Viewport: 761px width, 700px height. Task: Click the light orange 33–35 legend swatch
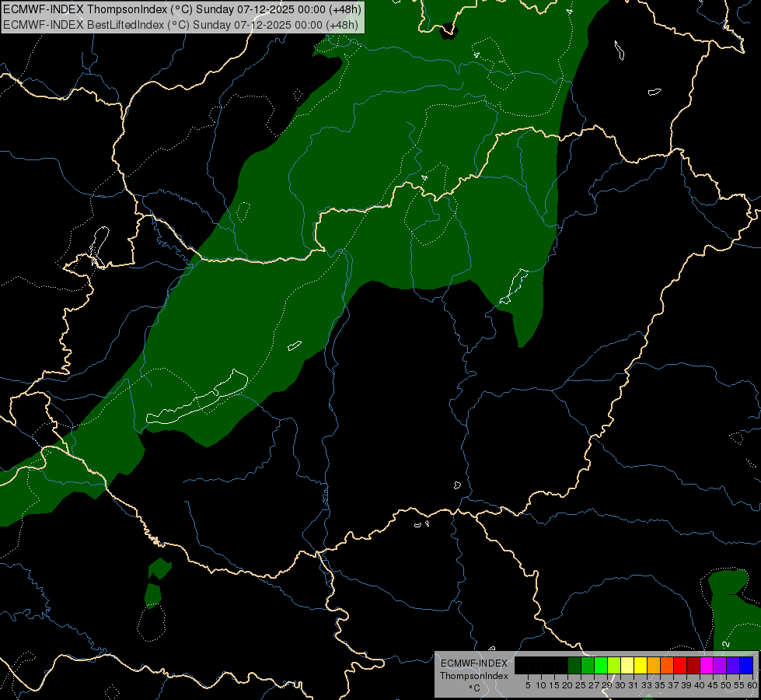click(654, 665)
